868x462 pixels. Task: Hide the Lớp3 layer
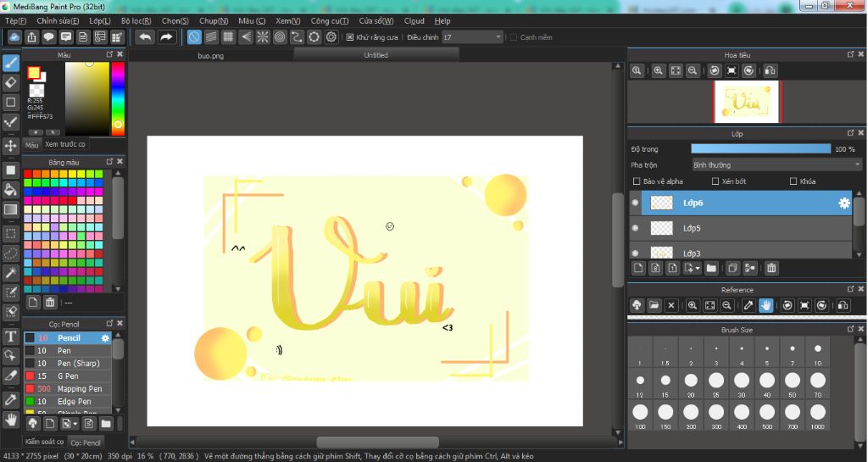click(635, 253)
